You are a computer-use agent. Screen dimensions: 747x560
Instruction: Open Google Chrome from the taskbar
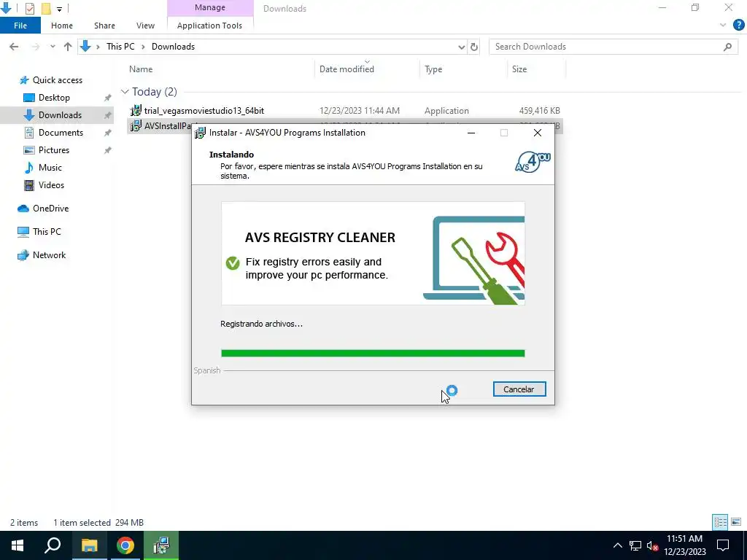point(125,545)
